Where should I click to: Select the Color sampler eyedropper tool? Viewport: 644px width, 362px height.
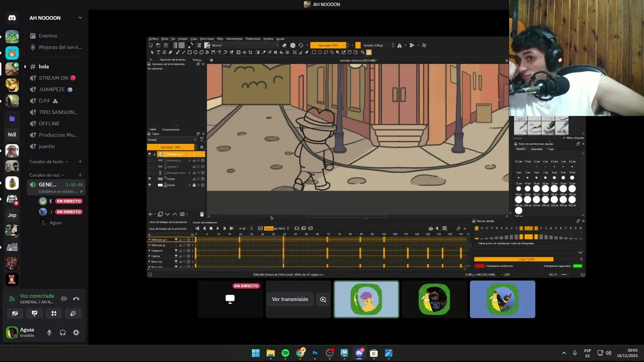264,52
